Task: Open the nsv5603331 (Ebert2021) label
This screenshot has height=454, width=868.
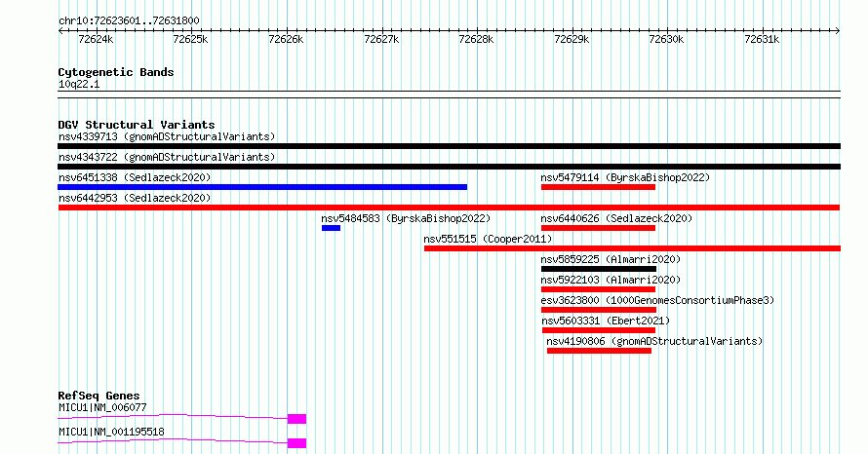Action: [606, 321]
